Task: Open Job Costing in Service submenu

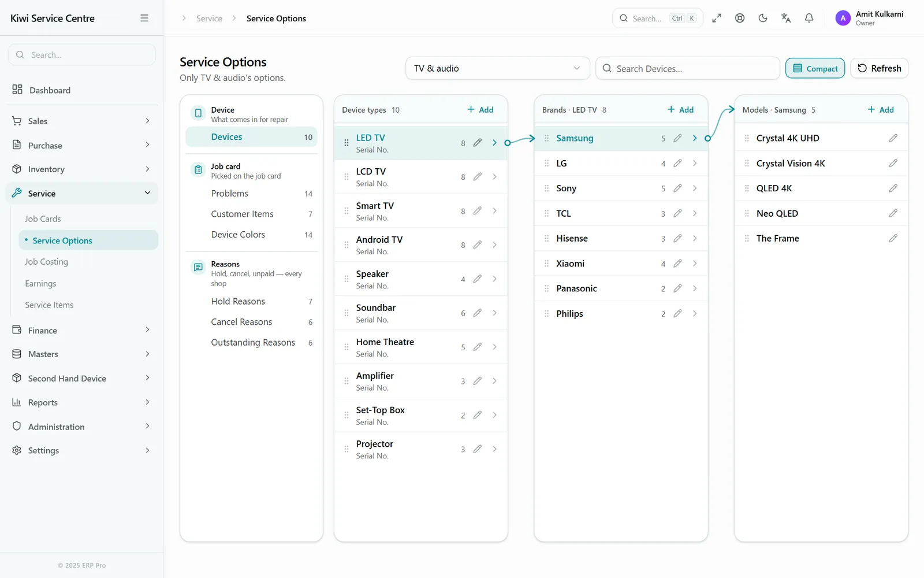Action: [x=46, y=262]
